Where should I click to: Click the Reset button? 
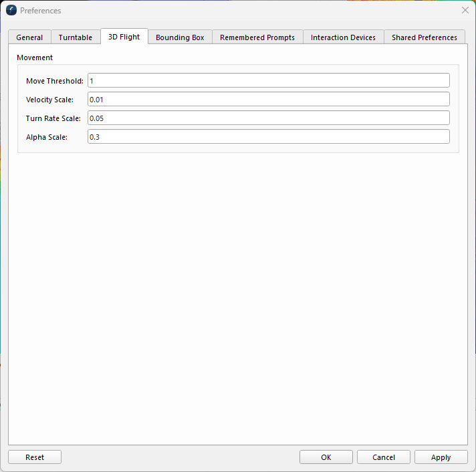pos(35,457)
